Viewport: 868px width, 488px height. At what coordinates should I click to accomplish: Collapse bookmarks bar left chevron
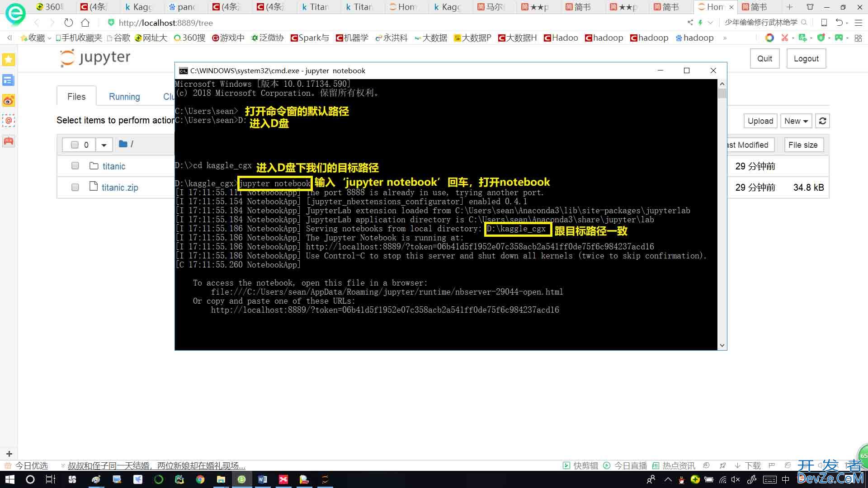[x=9, y=38]
